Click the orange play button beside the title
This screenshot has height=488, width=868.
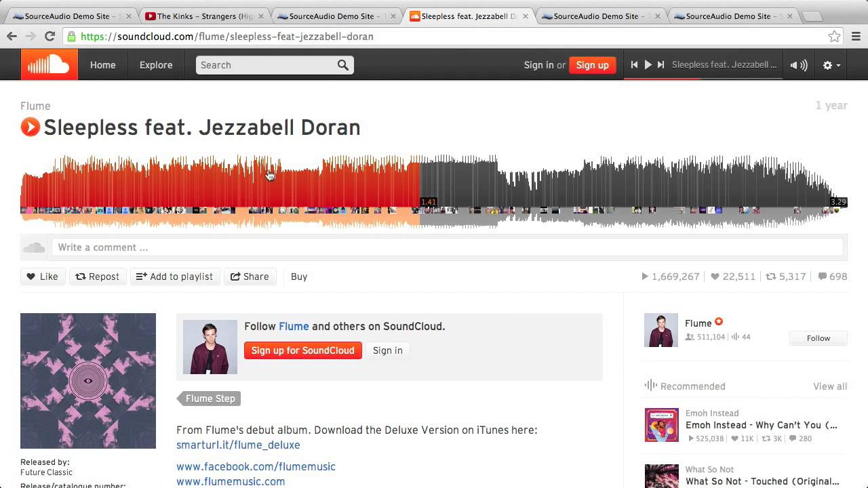pos(31,127)
